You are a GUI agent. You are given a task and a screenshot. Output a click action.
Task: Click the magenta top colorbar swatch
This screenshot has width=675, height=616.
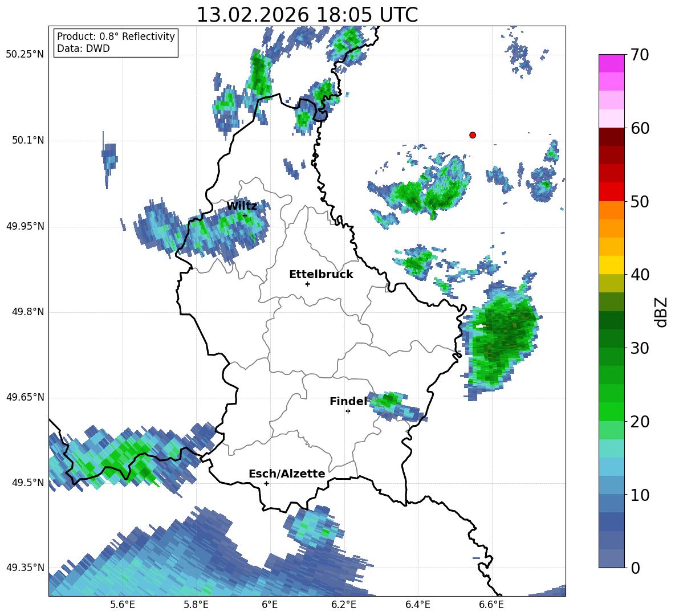pyautogui.click(x=611, y=63)
